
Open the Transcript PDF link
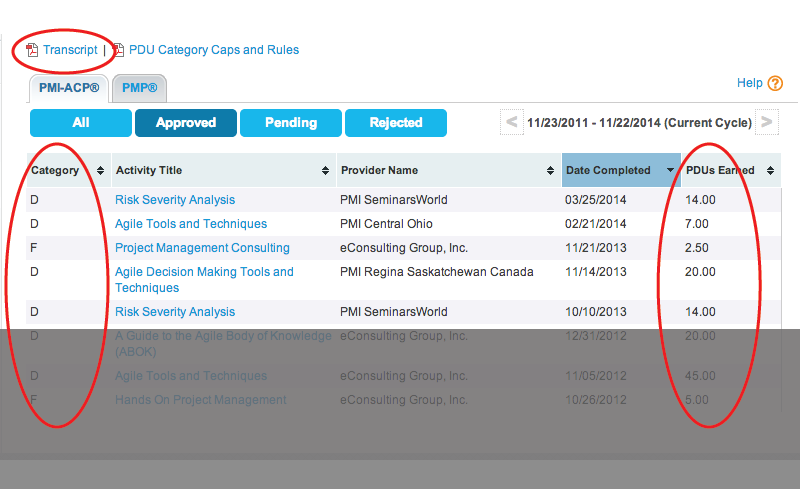70,50
